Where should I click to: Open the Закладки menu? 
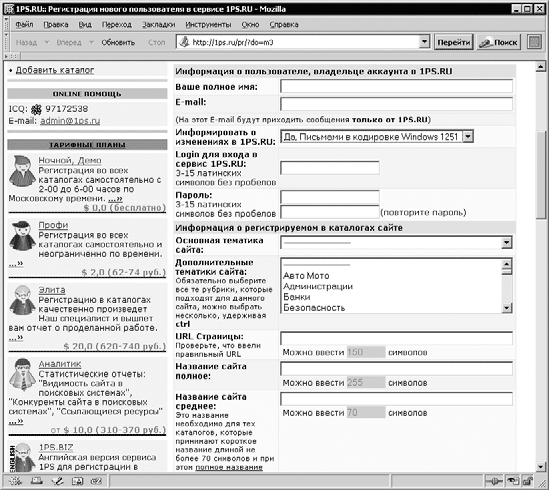click(x=159, y=25)
